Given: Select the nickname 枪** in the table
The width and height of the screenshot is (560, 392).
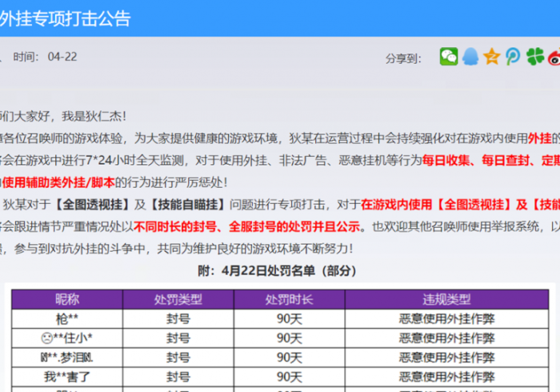Looking at the screenshot, I should click(x=67, y=318).
